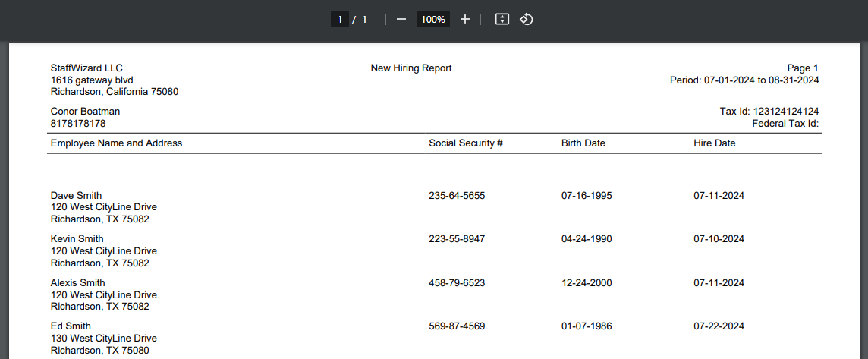
Task: Click the 100% zoom level field
Action: pos(433,19)
